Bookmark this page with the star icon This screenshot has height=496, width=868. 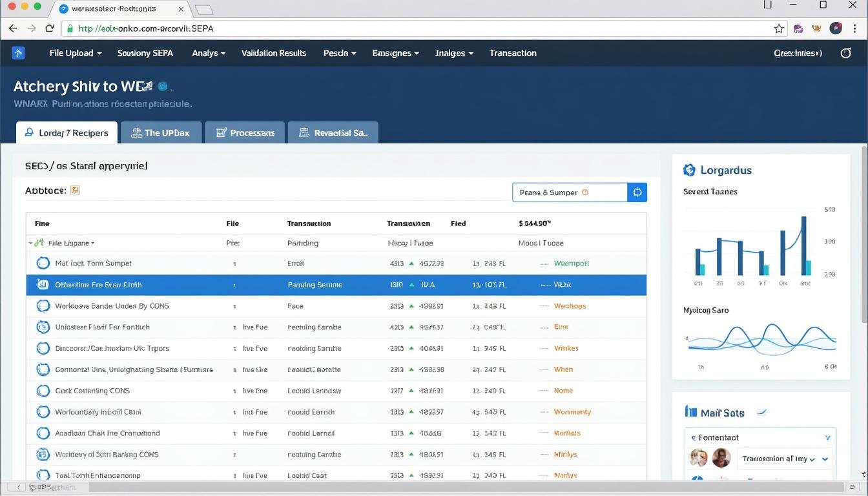[x=779, y=28]
